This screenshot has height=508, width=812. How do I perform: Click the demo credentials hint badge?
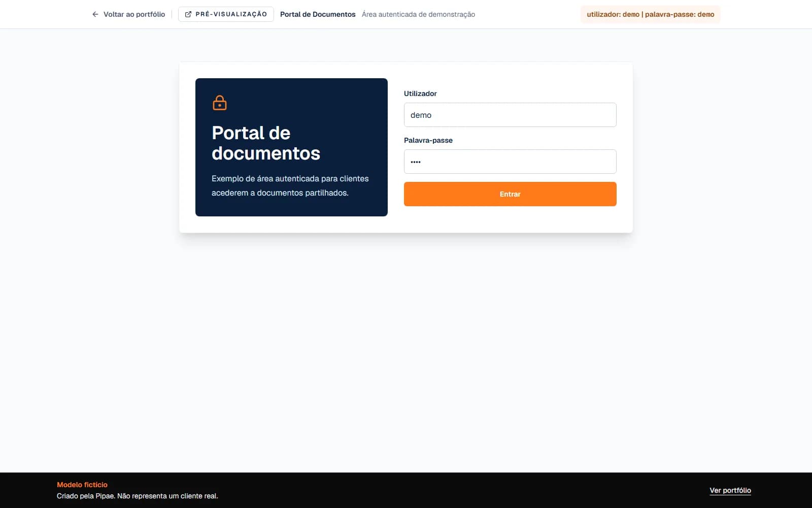point(651,14)
